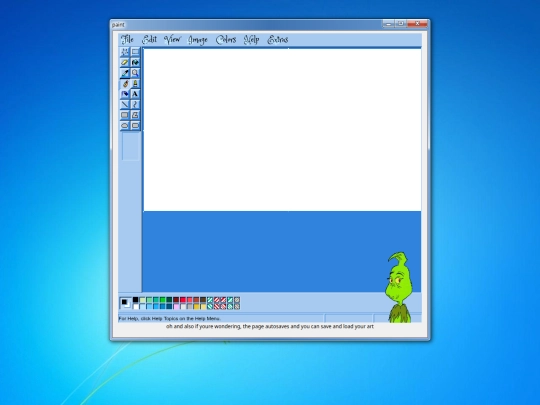Pick the gold yellow swatch
This screenshot has height=405, width=540.
coord(196,307)
